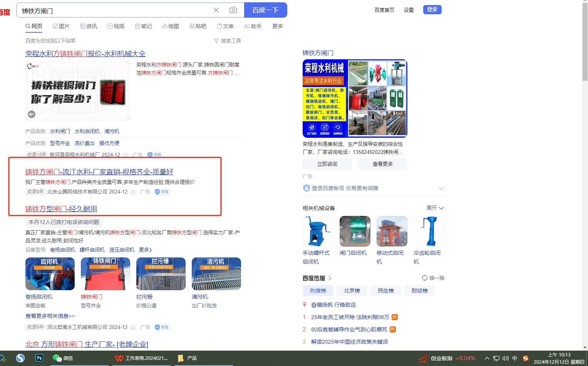
Task: Open dropdown arrow beside 北京企腾网络技术有限公司 2024-12
Action: (133, 192)
